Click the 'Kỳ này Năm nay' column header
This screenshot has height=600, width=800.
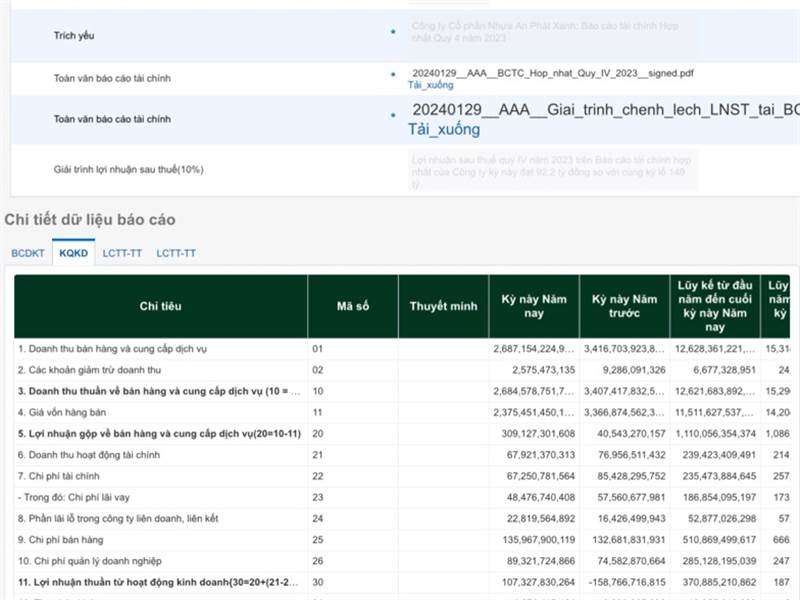[x=534, y=306]
